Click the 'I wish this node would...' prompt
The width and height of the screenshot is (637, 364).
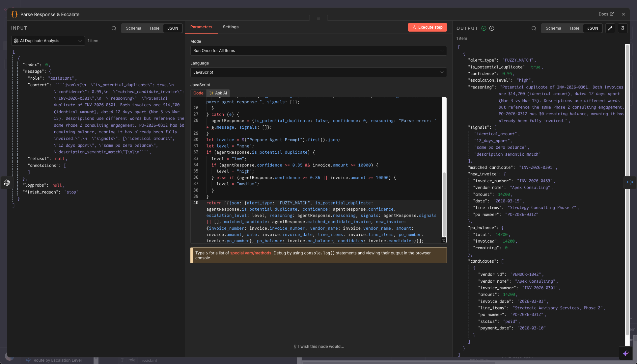pos(318,346)
